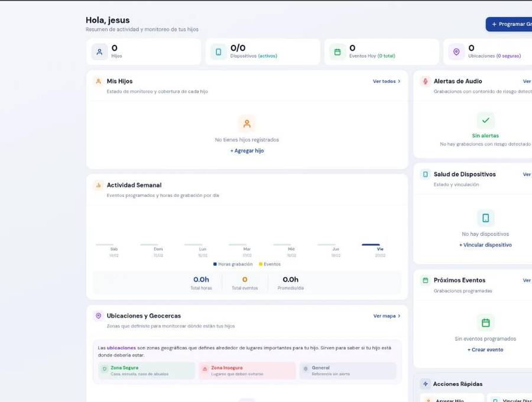Open 'Ver mapa' in Ubicaciones y Geocercas
This screenshot has height=402, width=532.
(387, 316)
